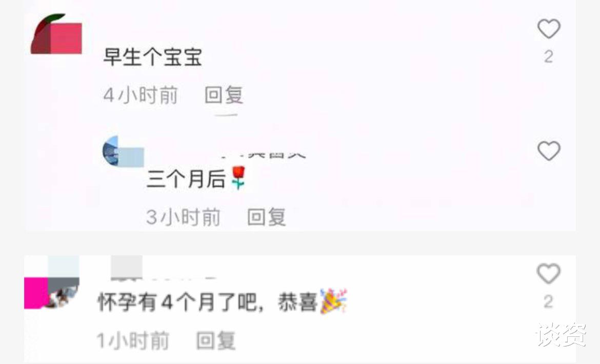Screen dimensions: 600x364
Task: Click 回复 next to "4小时前"
Action: point(224,95)
